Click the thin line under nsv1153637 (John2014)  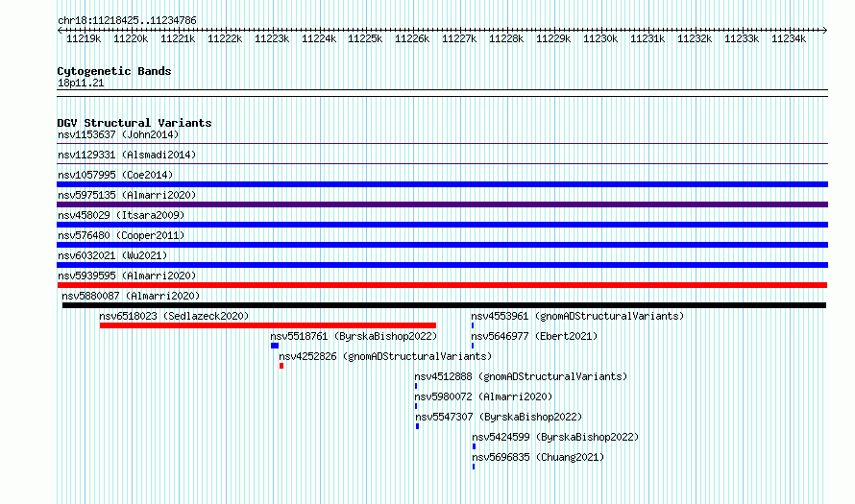pos(442,144)
